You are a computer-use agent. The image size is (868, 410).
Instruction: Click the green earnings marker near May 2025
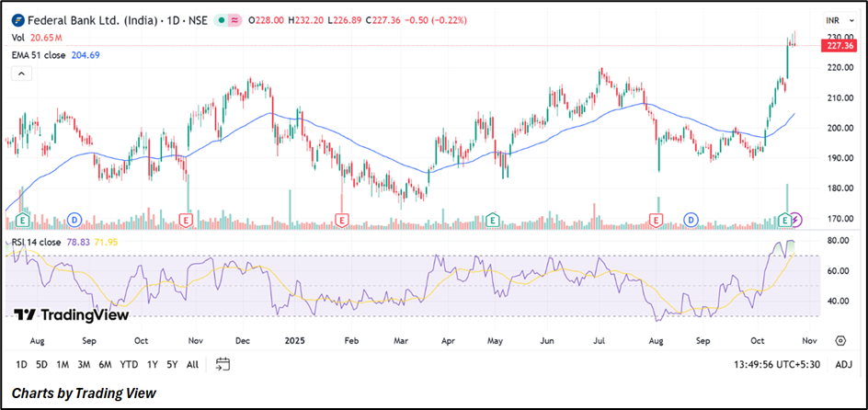(493, 220)
